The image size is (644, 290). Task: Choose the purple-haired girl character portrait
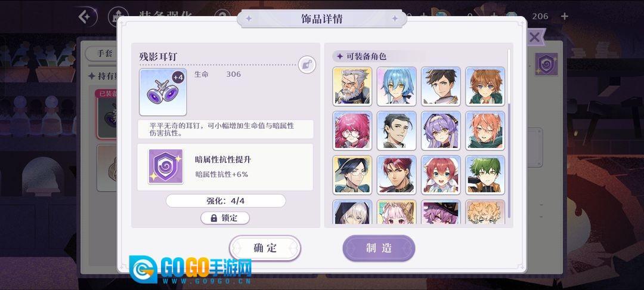(x=441, y=131)
